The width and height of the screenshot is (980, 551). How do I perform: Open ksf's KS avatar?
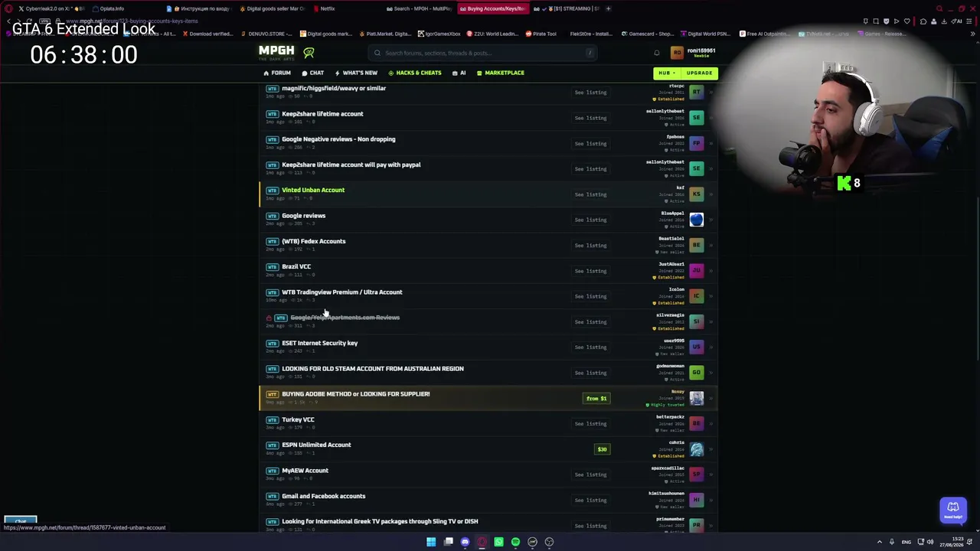pos(696,194)
